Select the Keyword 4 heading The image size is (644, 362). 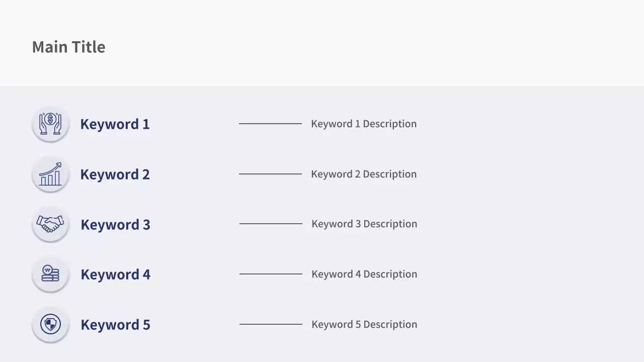[115, 274]
